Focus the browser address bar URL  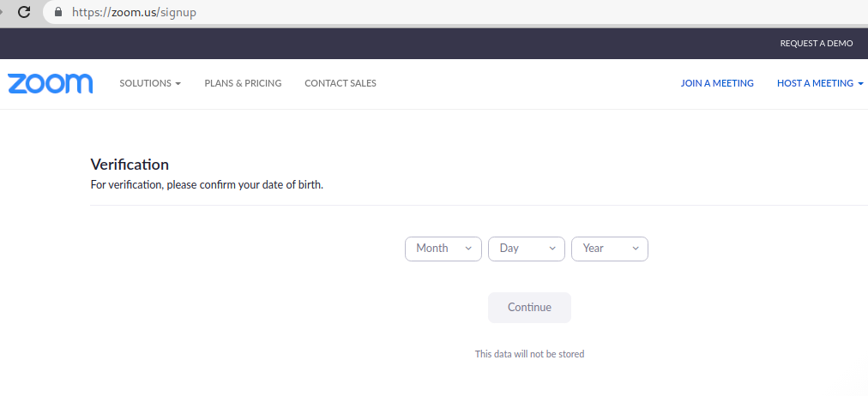click(x=134, y=12)
